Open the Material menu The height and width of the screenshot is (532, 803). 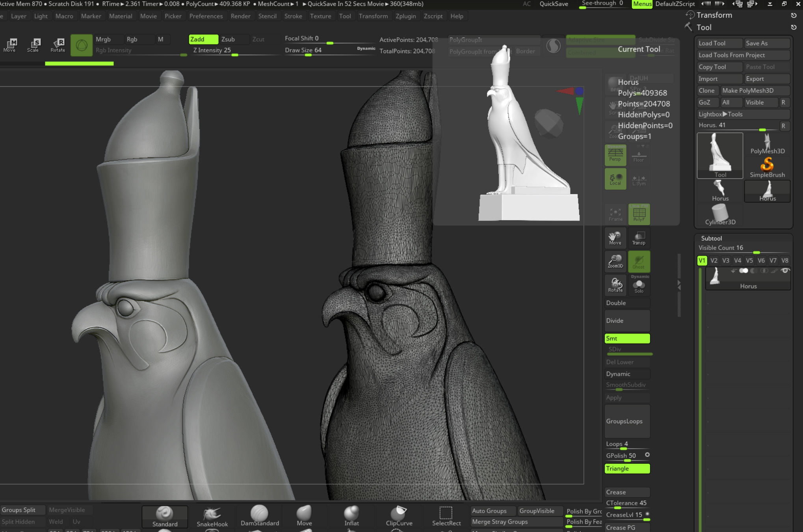tap(121, 16)
